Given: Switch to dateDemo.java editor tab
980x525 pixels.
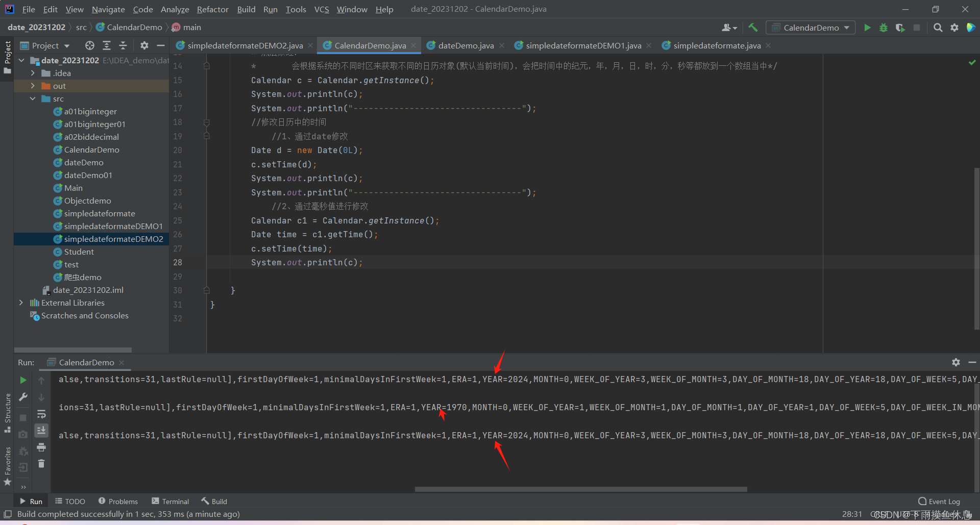Looking at the screenshot, I should click(466, 45).
